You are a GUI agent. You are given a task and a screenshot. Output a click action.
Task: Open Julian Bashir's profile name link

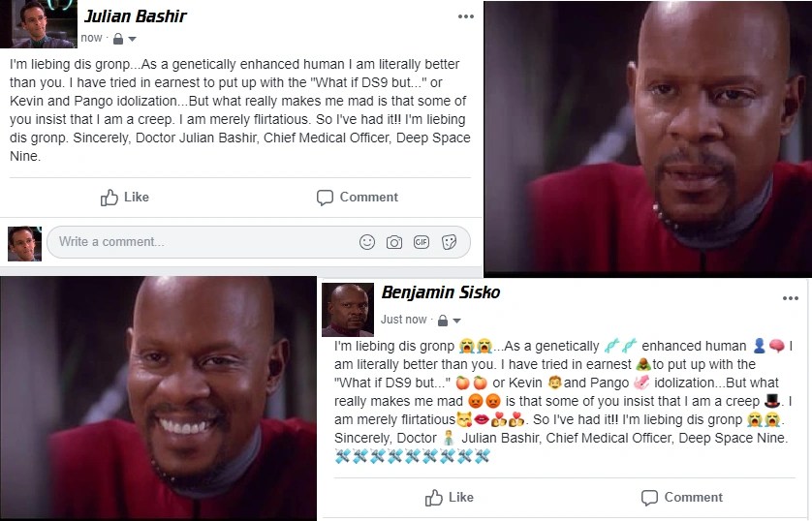point(135,16)
